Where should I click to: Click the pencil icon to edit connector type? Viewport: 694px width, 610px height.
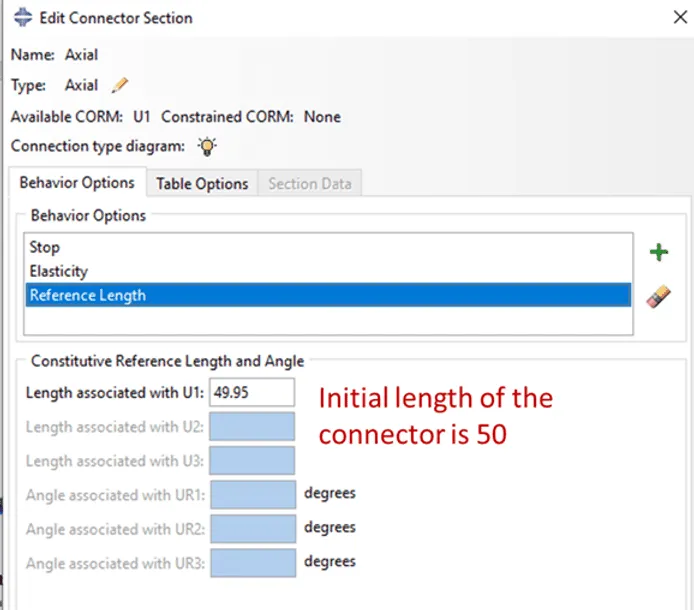click(x=120, y=85)
